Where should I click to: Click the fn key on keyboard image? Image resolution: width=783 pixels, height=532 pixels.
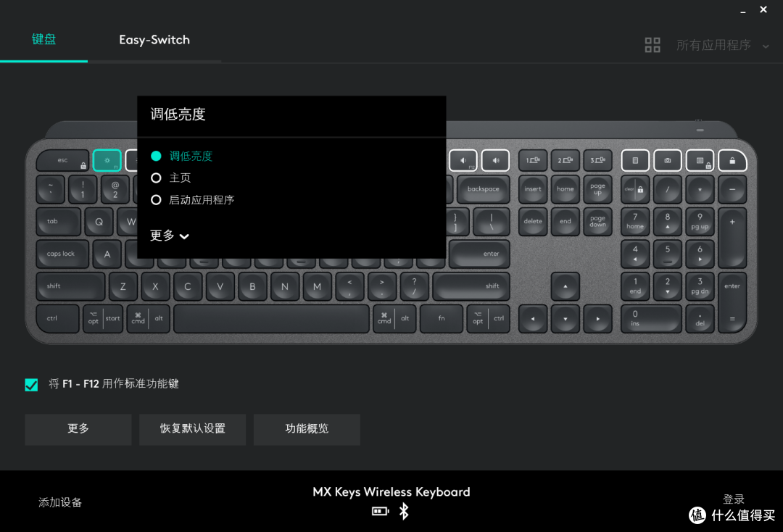coord(442,318)
